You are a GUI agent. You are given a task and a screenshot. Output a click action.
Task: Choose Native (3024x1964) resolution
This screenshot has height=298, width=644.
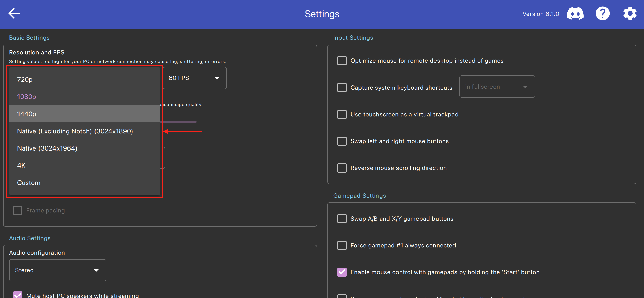(47, 148)
